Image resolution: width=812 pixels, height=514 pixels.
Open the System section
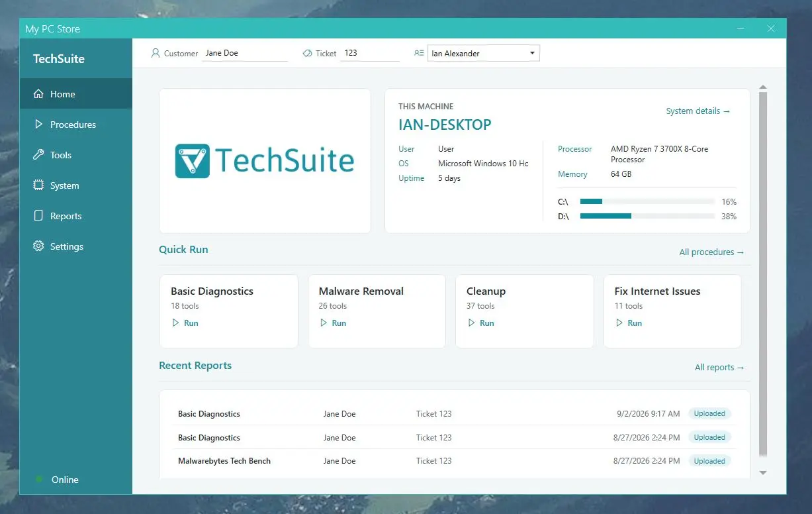pyautogui.click(x=76, y=185)
